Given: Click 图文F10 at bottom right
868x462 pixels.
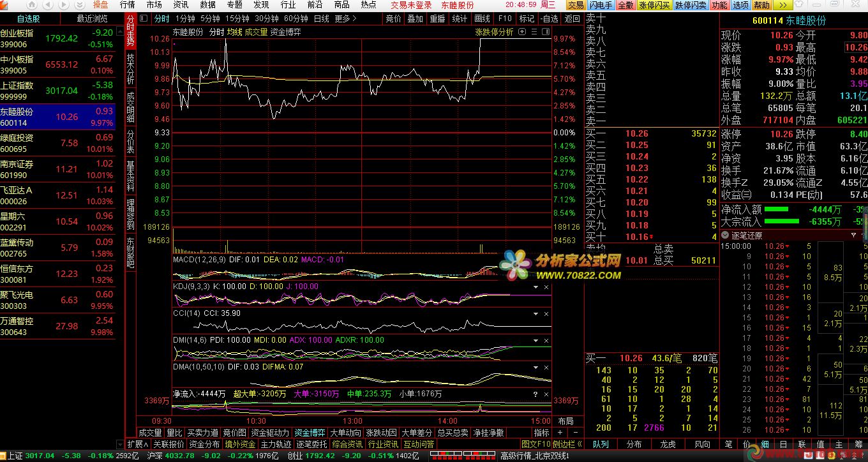Looking at the screenshot, I should [x=535, y=444].
